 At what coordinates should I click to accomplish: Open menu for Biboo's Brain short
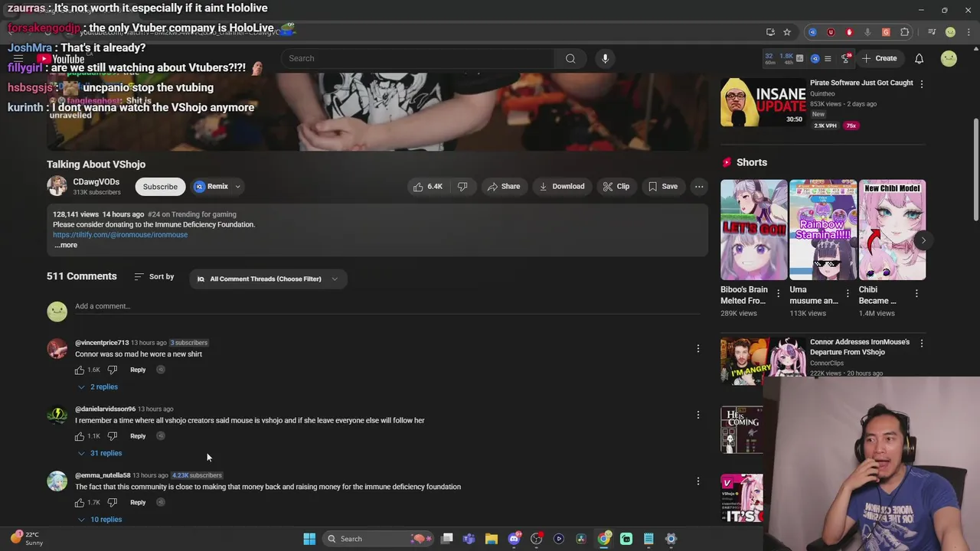coord(779,293)
